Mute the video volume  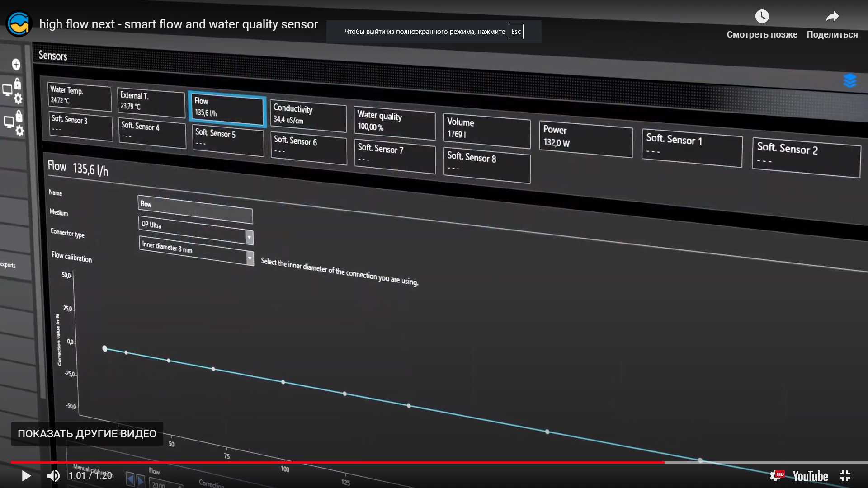point(53,476)
